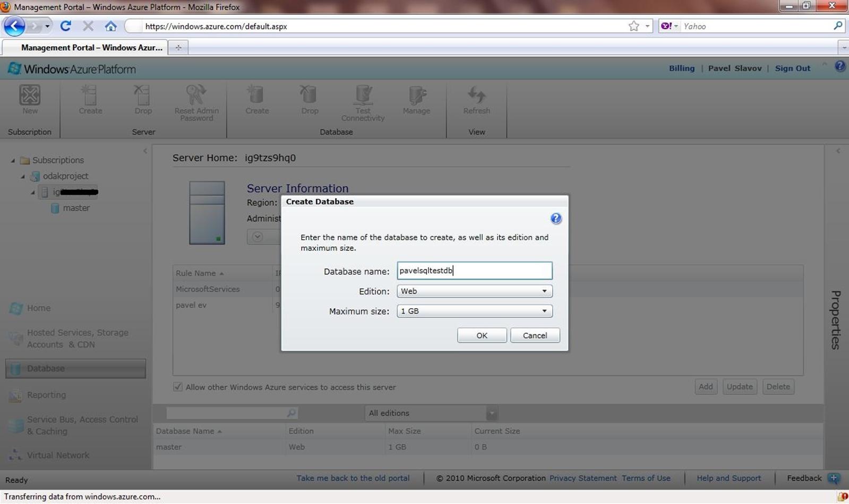Image resolution: width=849 pixels, height=504 pixels.
Task: Click the portal help icon near Sign Out
Action: pos(840,66)
